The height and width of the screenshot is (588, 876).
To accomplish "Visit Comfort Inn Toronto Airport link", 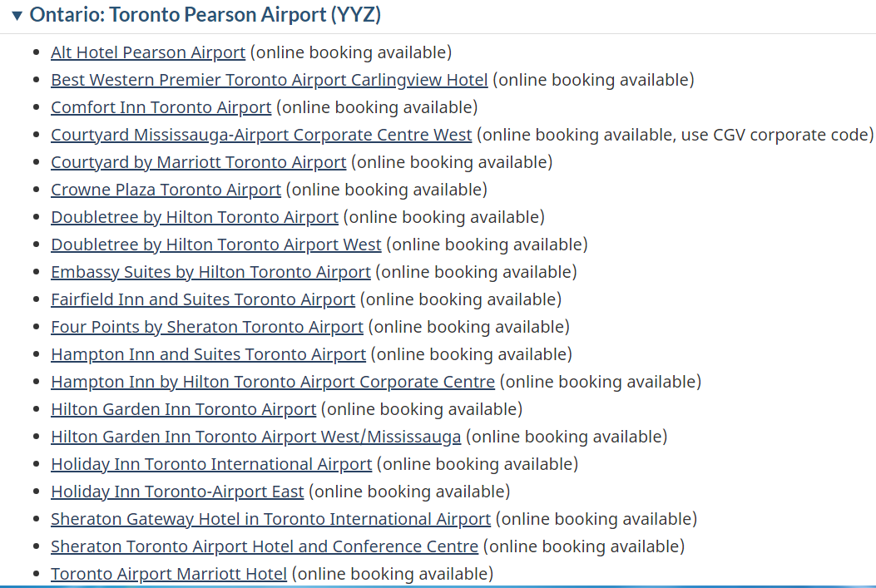I will (161, 107).
